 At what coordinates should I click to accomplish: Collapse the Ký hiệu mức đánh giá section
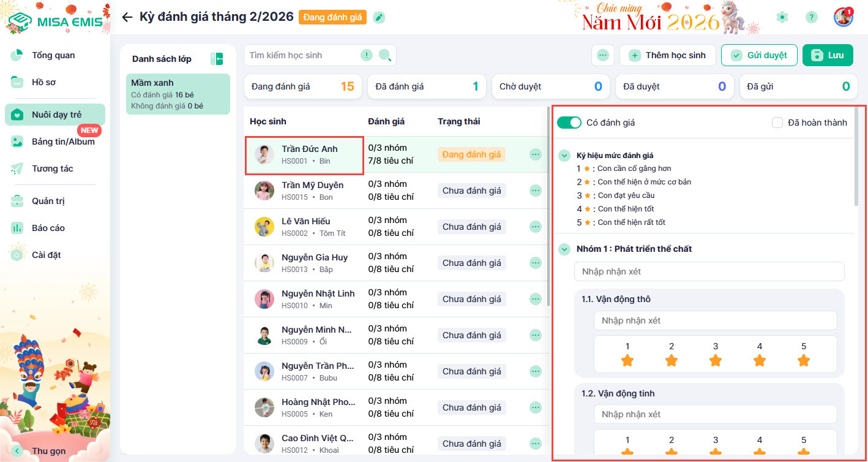(564, 156)
